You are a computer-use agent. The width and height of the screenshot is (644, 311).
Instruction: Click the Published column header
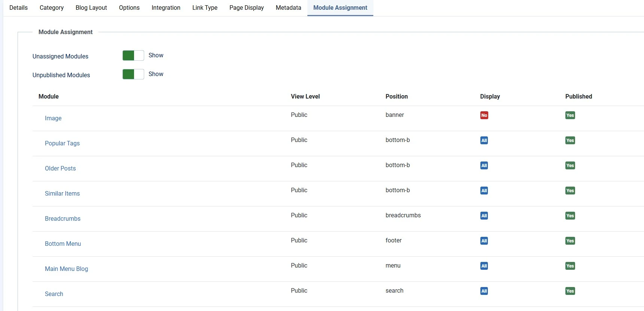tap(578, 97)
